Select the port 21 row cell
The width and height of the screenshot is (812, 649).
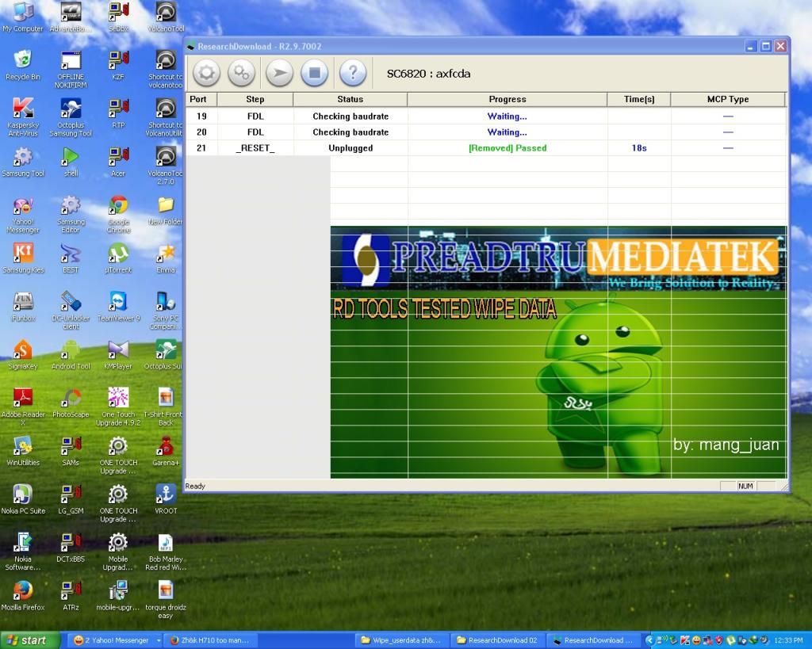(x=201, y=148)
